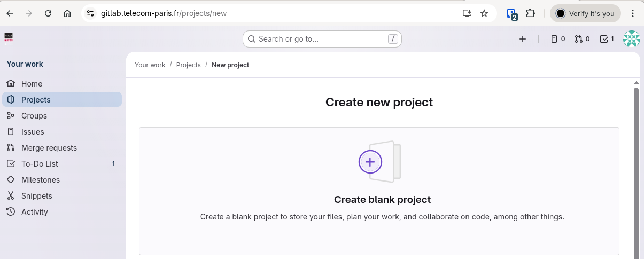Viewport: 644px width, 259px height.
Task: Open Milestones in the sidebar
Action: [x=41, y=180]
